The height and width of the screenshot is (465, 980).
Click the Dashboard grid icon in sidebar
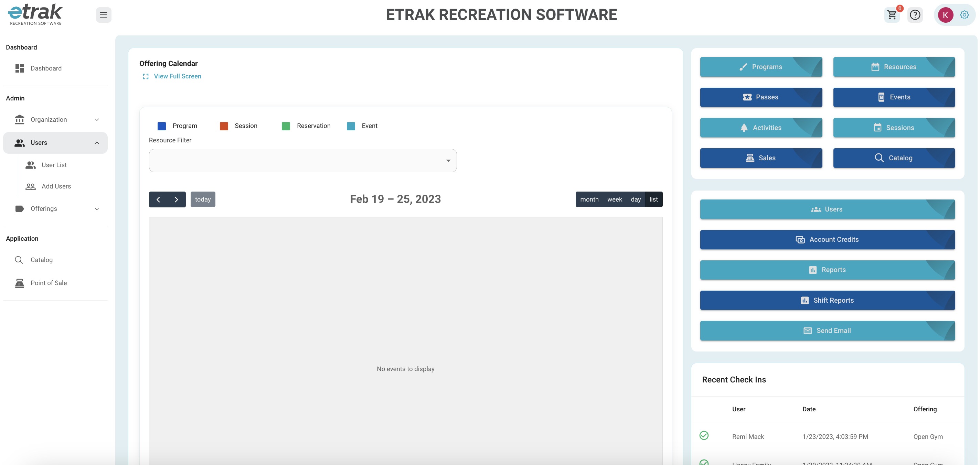19,68
